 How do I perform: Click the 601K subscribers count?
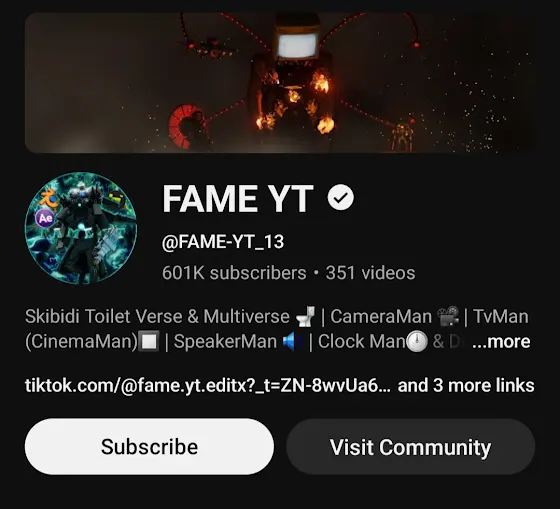[x=234, y=273]
